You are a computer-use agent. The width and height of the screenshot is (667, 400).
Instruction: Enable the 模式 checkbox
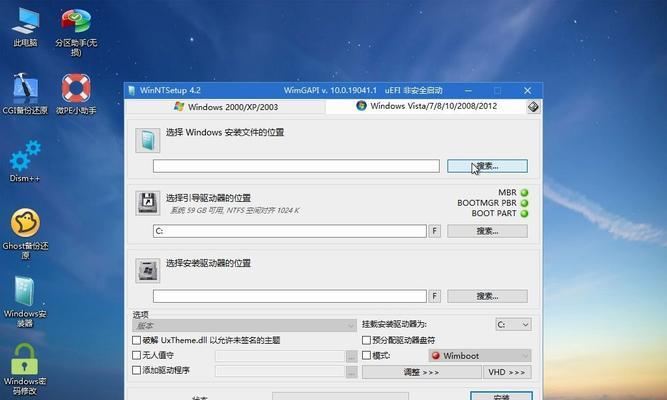[366, 355]
